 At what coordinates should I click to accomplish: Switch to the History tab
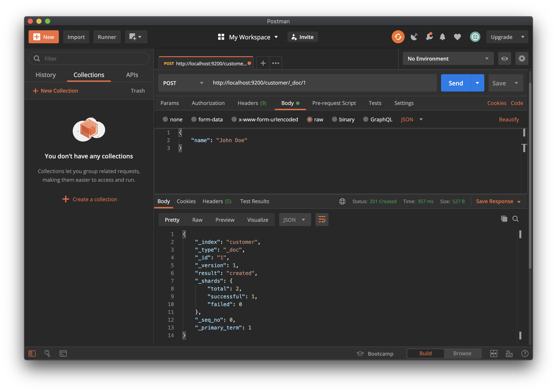coord(46,75)
